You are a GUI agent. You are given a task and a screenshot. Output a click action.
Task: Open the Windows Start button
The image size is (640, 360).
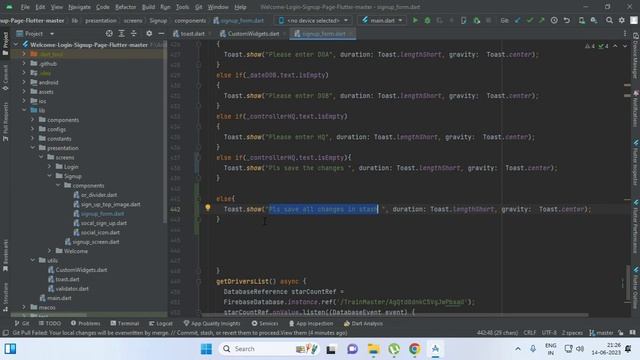206,349
